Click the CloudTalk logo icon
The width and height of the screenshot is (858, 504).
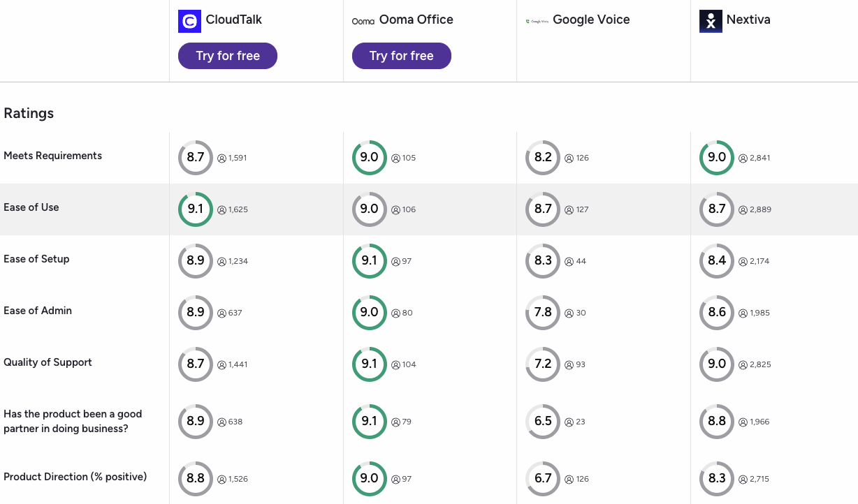189,21
